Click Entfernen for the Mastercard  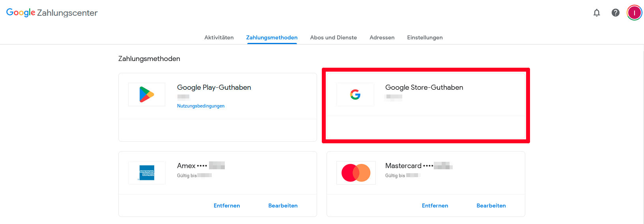point(435,205)
